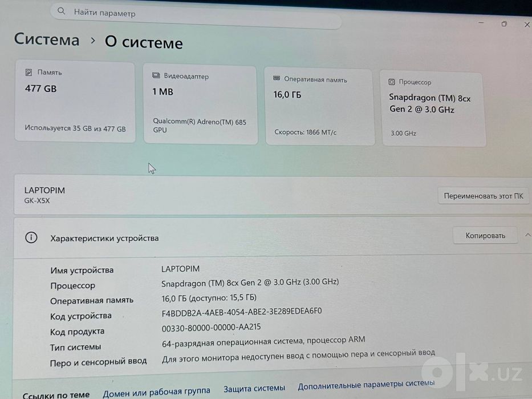Close the Settings window
Image resolution: width=532 pixels, height=399 pixels.
coord(527,25)
